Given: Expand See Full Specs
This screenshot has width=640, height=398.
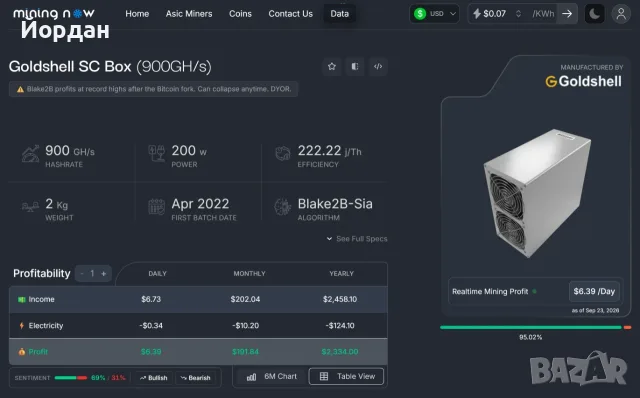Looking at the screenshot, I should coord(357,239).
